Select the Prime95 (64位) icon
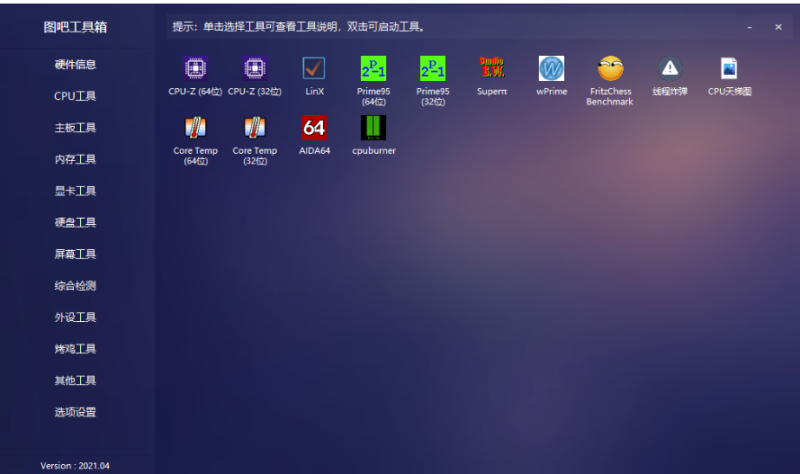The width and height of the screenshot is (800, 474). point(373,68)
